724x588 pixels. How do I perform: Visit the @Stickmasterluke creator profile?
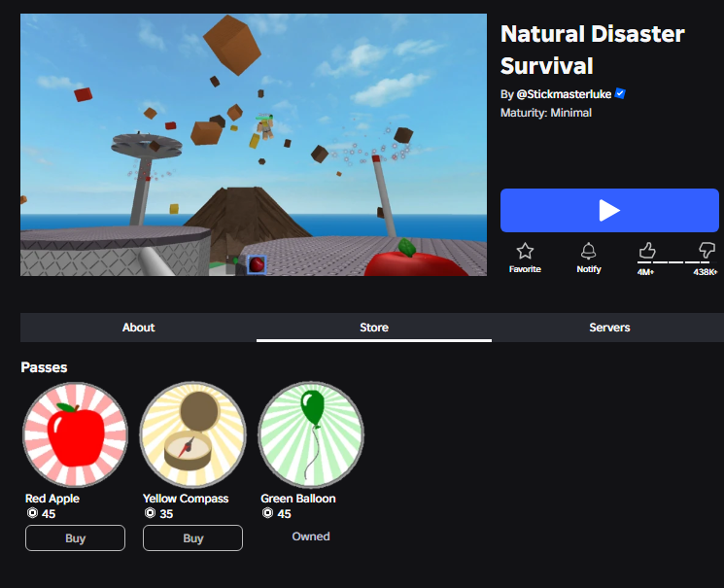(x=564, y=94)
